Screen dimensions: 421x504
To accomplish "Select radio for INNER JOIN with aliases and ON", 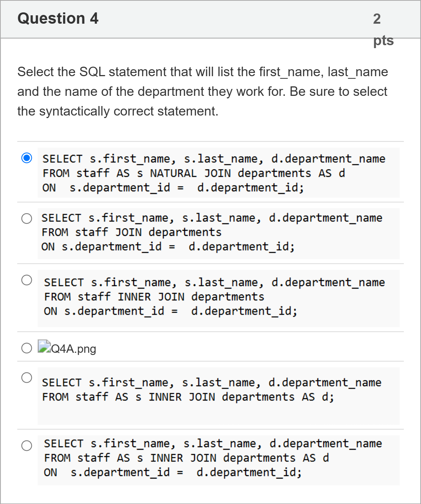I will click(x=27, y=445).
